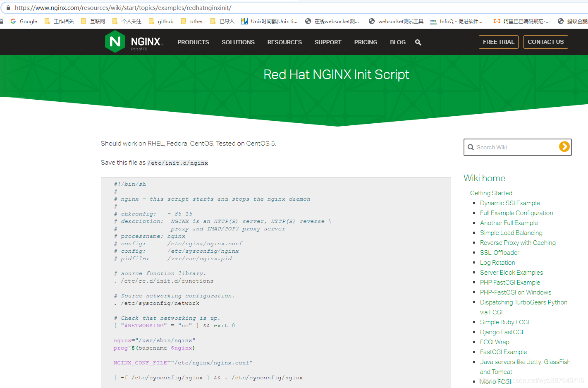Open the SSL-Offloader link
Viewport: 588px width, 388px height.
(500, 253)
